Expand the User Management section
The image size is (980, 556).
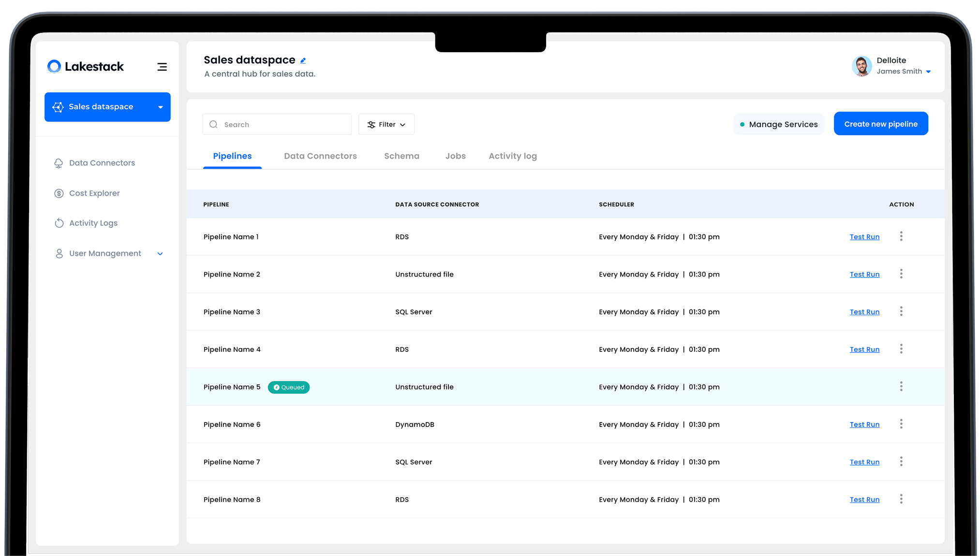click(x=160, y=254)
